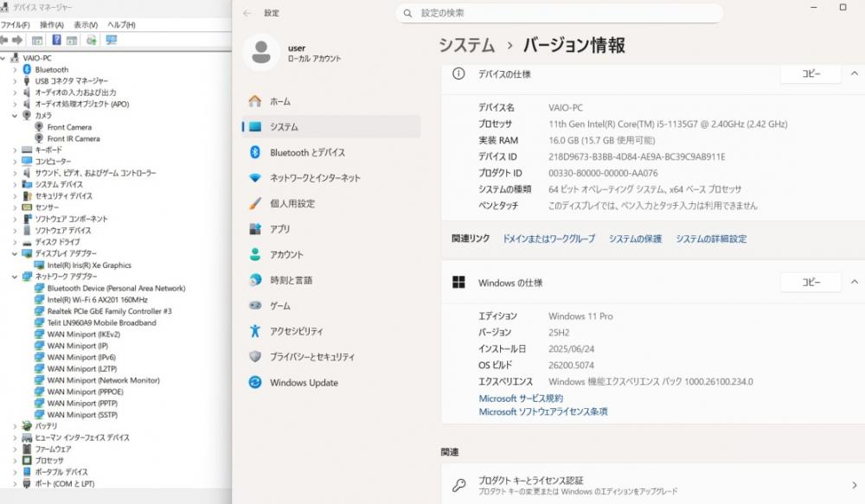Collapse the デバイスの仕様 section
865x504 pixels.
(x=854, y=73)
